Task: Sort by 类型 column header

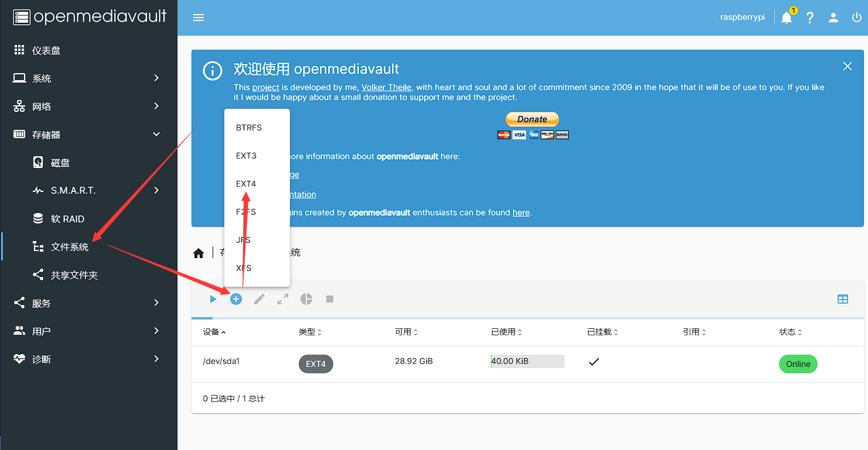Action: pos(310,332)
